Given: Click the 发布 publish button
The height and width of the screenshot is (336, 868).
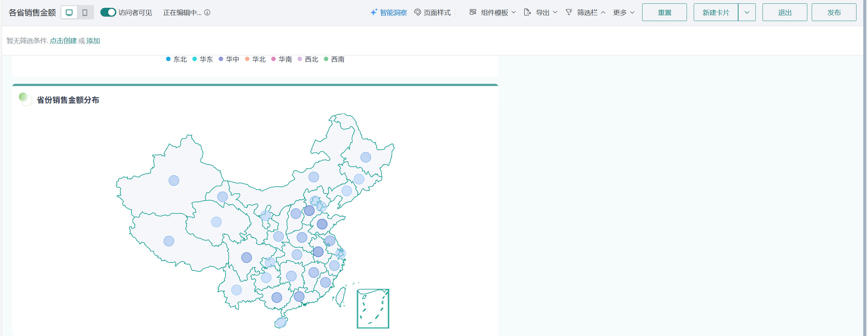Looking at the screenshot, I should pyautogui.click(x=834, y=13).
